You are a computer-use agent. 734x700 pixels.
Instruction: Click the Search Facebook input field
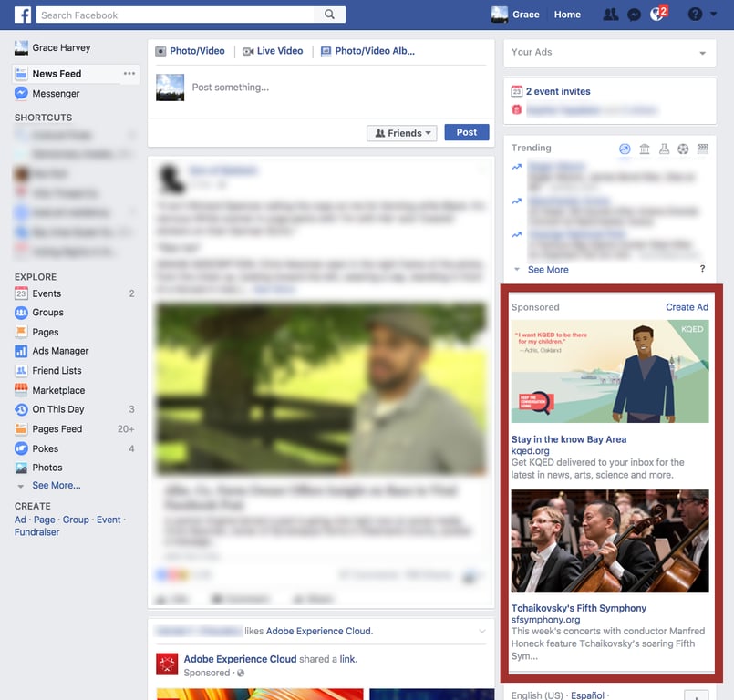click(x=176, y=15)
